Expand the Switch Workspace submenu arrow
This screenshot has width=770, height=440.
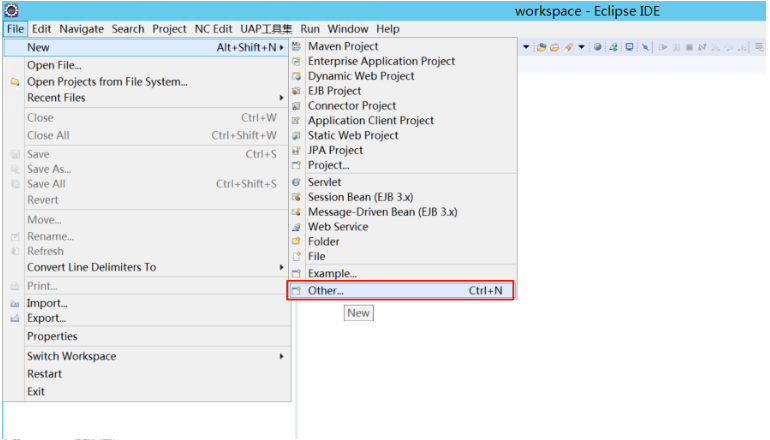(x=281, y=356)
